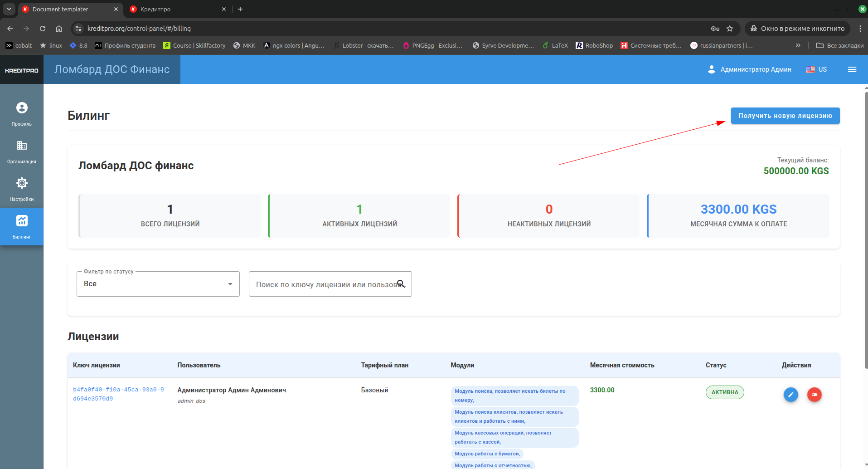868x469 pixels.
Task: Click the license key search field
Action: (x=324, y=284)
